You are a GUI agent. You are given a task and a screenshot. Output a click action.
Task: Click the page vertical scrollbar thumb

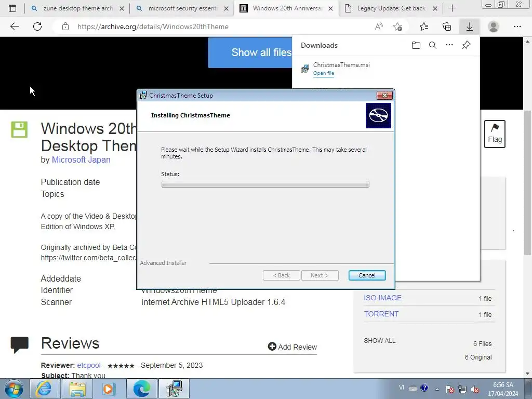coord(527,182)
